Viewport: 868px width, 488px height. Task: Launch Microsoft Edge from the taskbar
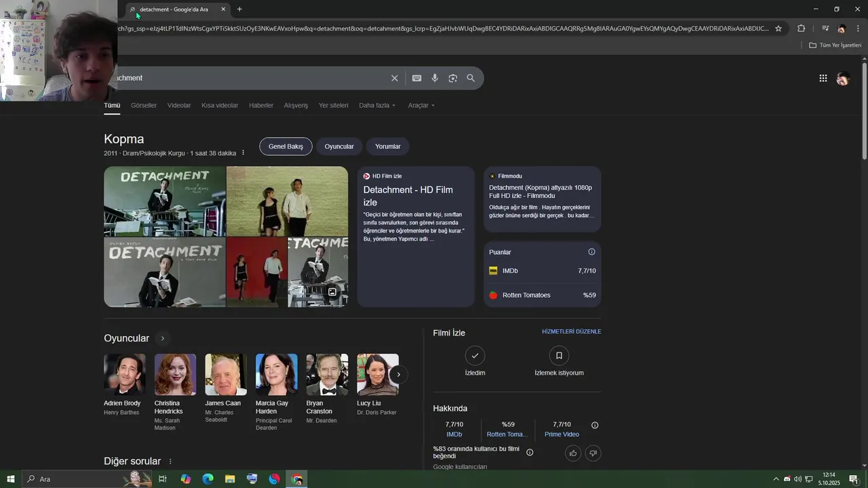208,479
